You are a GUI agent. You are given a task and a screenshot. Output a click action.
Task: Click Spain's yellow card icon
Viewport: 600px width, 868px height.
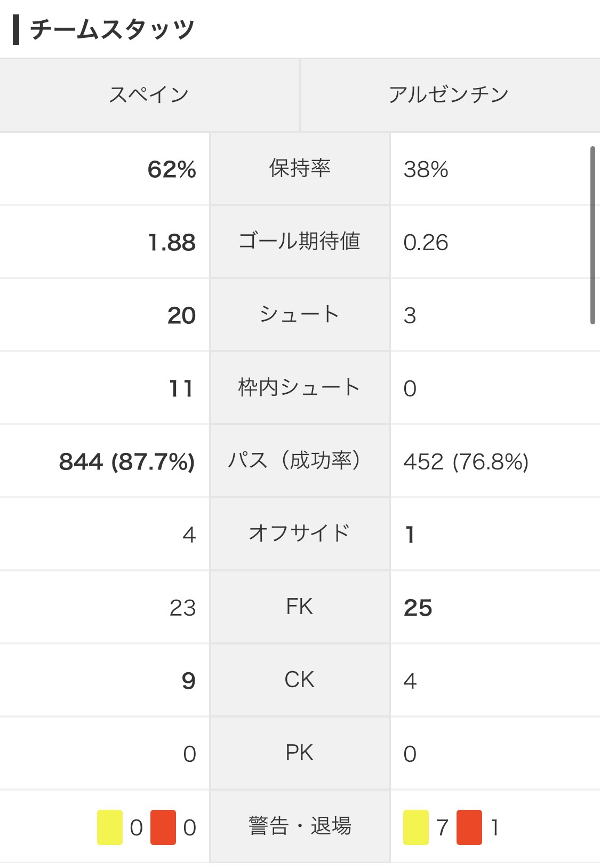110,827
